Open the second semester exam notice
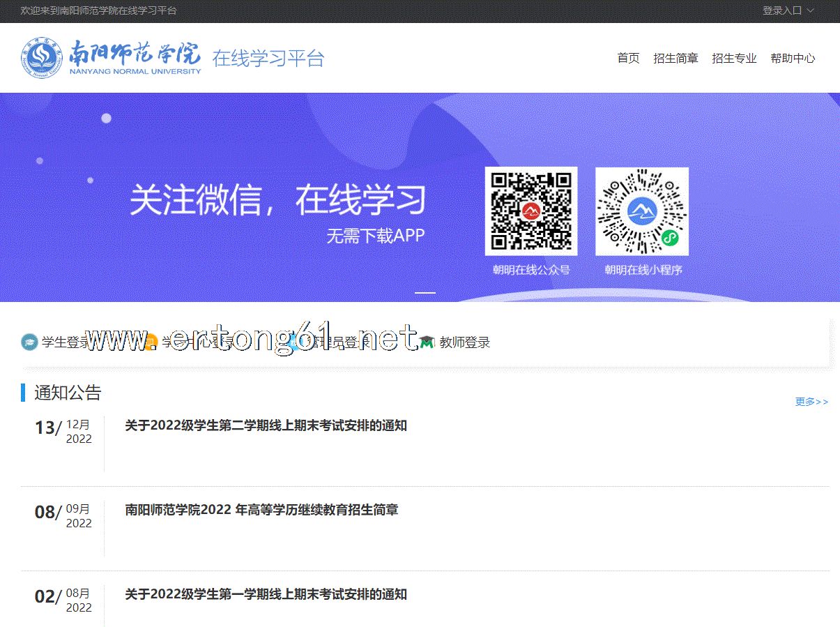 pyautogui.click(x=266, y=425)
